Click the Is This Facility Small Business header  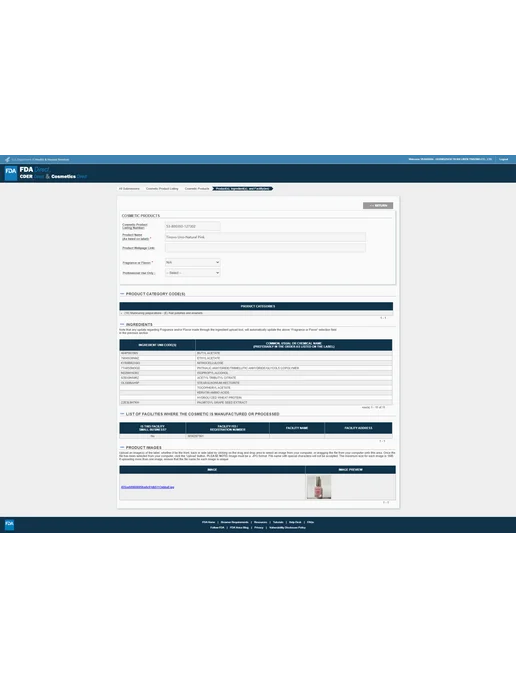[x=152, y=428]
